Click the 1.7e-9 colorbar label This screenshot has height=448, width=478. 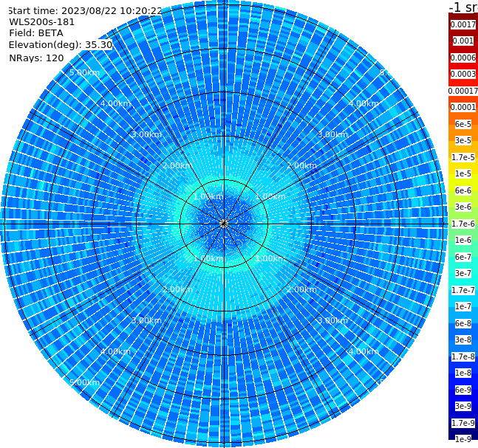tap(463, 423)
